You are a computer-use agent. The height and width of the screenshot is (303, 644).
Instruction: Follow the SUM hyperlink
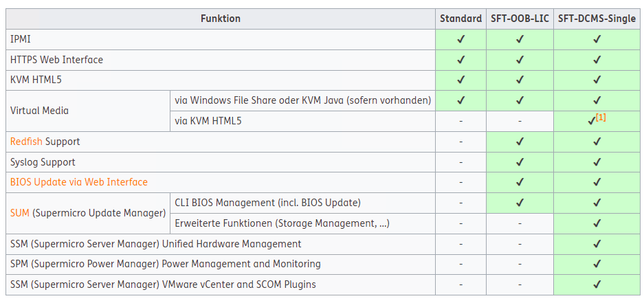click(x=20, y=213)
